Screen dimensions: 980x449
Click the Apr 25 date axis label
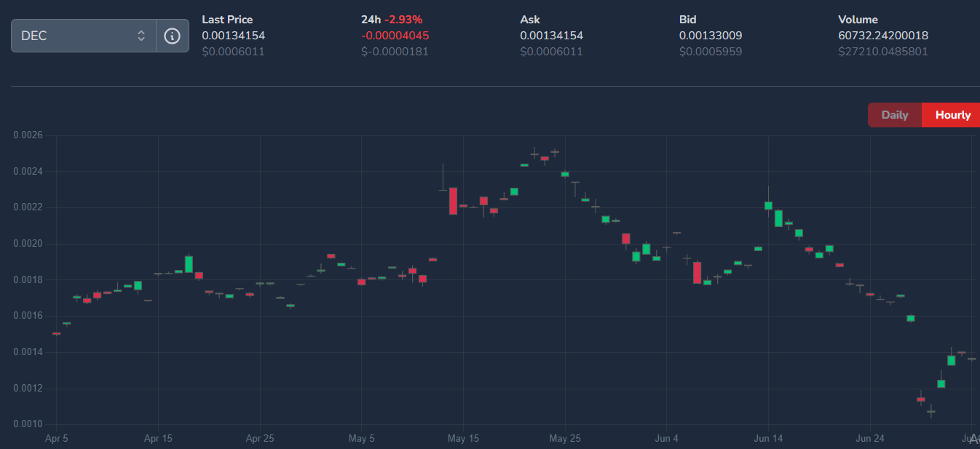260,439
